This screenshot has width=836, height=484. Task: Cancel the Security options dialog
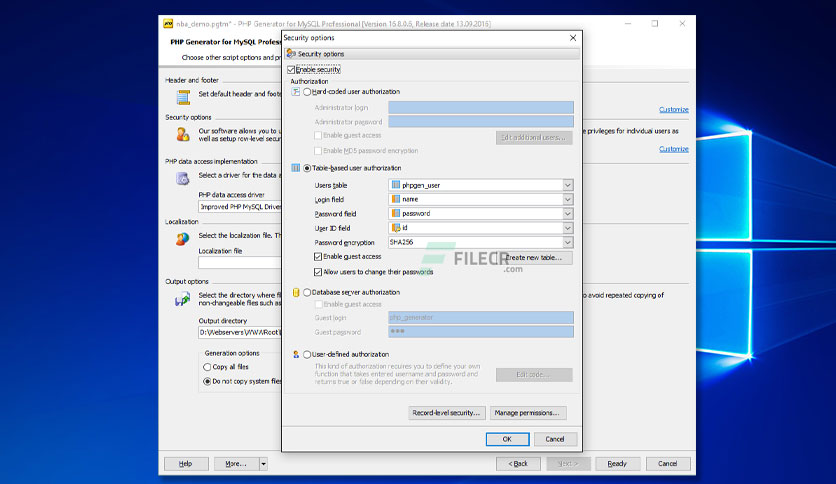click(554, 439)
